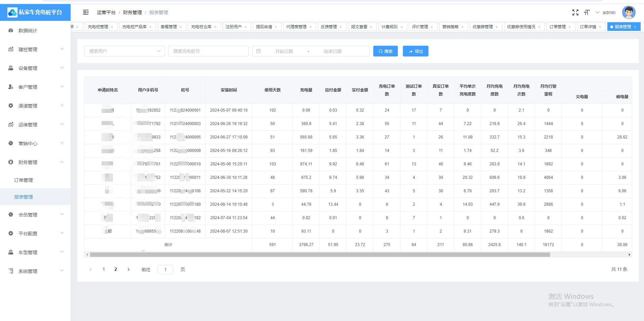This screenshot has height=321, width=644.
Task: Click the 营销中心 sidebar icon
Action: coord(11,144)
